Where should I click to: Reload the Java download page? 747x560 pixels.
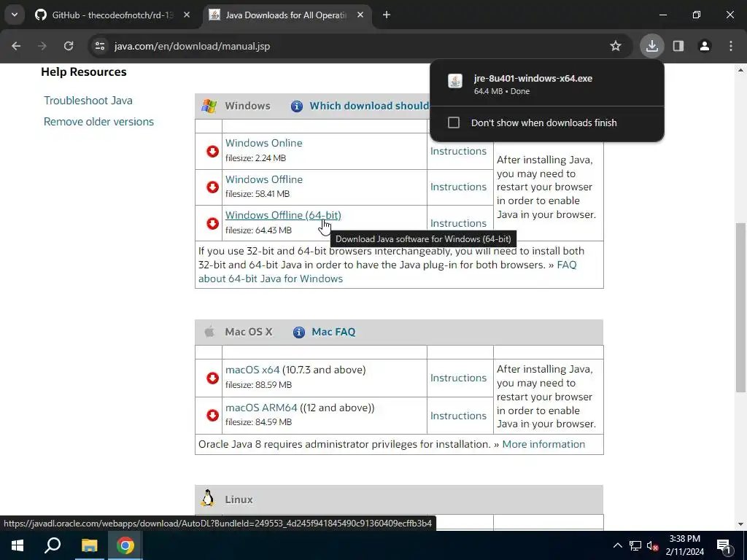click(x=69, y=46)
